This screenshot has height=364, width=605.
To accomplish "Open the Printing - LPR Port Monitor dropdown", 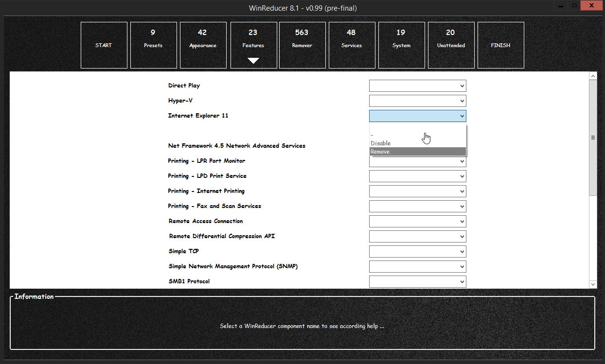I will coord(417,163).
